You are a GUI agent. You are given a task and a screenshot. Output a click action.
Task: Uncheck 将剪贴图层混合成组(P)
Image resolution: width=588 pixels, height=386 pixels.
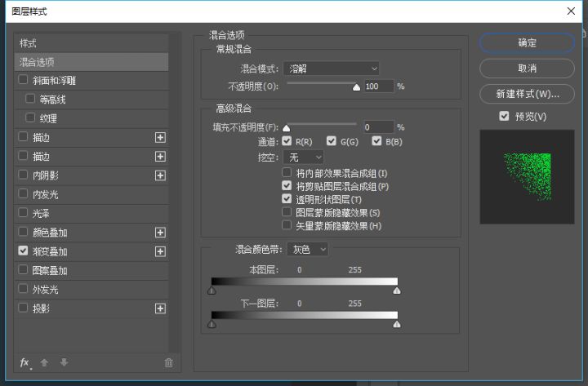point(287,186)
